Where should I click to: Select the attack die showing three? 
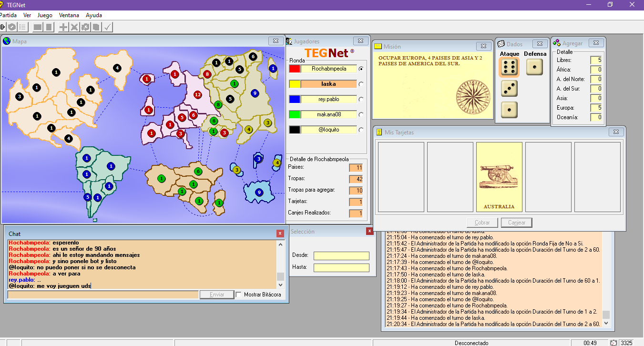(x=509, y=89)
